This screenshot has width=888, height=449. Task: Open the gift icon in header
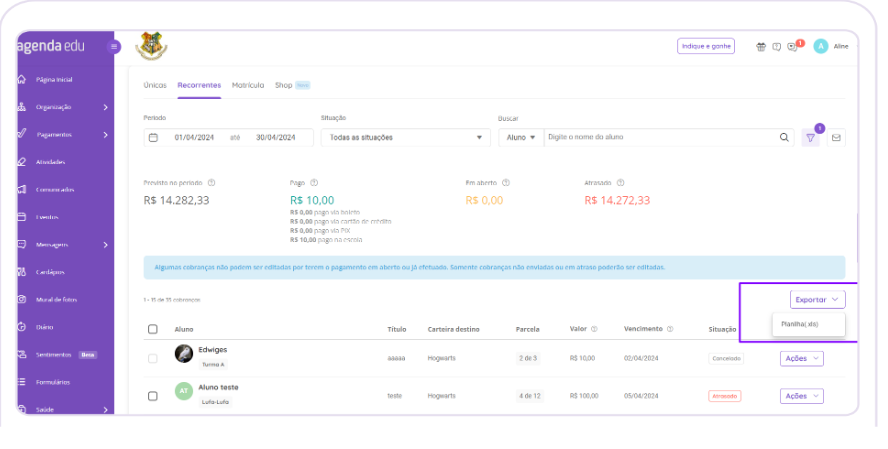(x=760, y=46)
